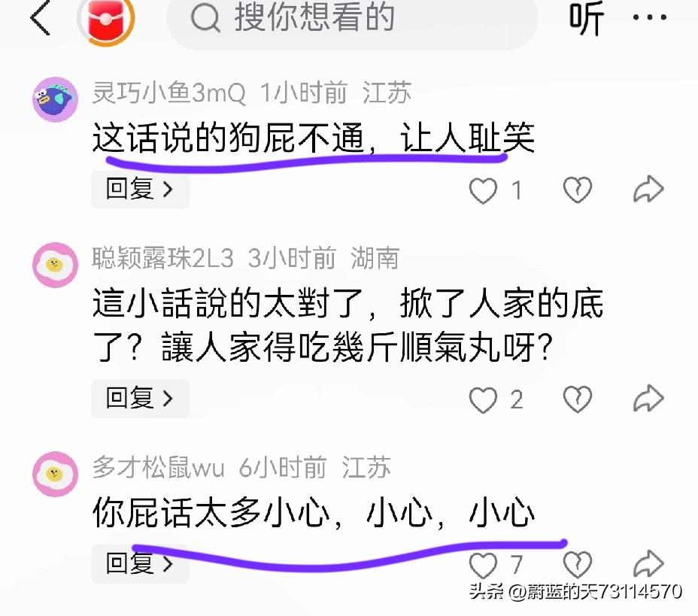Open username 多才松鼠wu profile link

pos(158,467)
